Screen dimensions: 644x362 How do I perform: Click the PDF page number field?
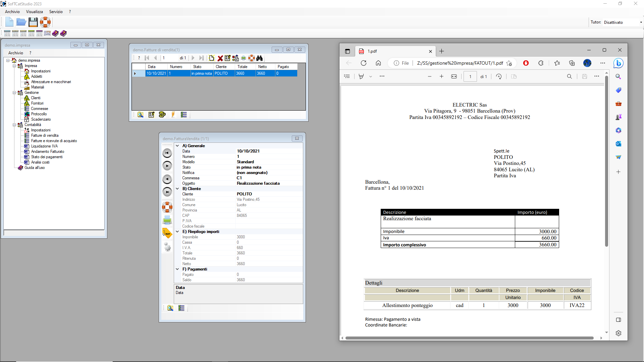pos(470,77)
